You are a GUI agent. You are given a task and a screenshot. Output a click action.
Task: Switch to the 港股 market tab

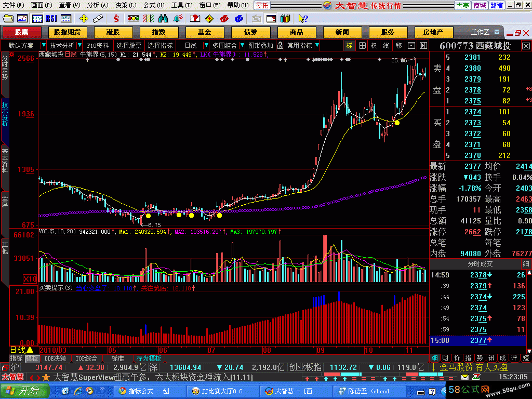pyautogui.click(x=113, y=32)
